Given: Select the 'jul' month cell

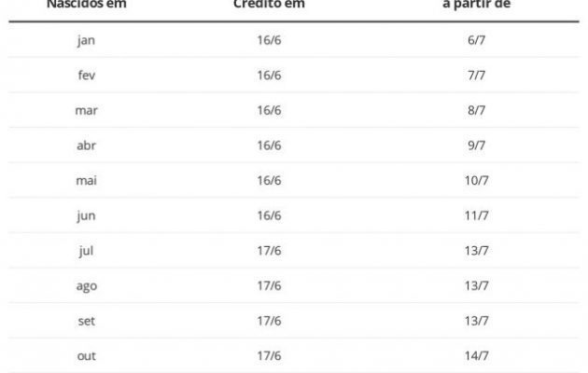Looking at the screenshot, I should click(x=86, y=251).
